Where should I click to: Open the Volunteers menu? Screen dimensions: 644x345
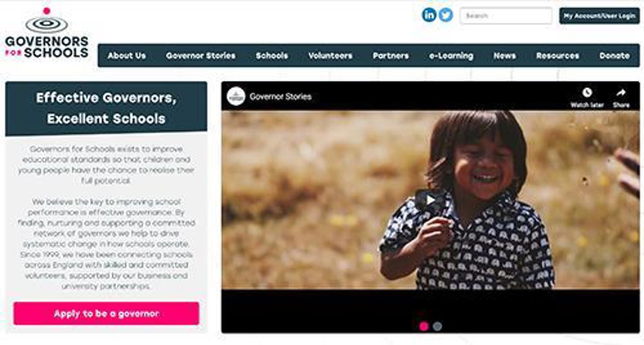point(330,55)
